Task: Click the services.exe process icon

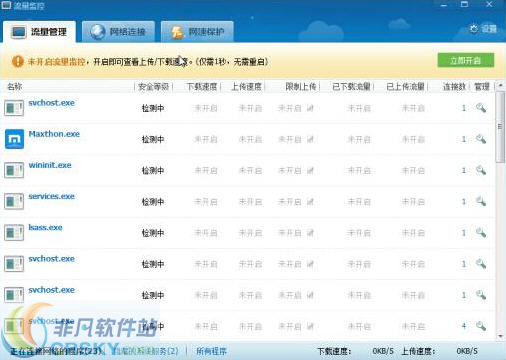Action: tap(14, 201)
